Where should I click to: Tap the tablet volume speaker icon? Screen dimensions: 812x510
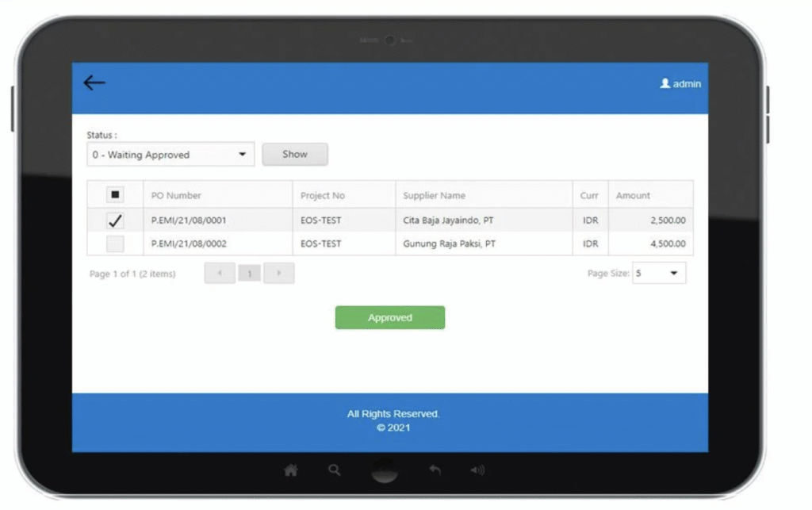click(477, 470)
